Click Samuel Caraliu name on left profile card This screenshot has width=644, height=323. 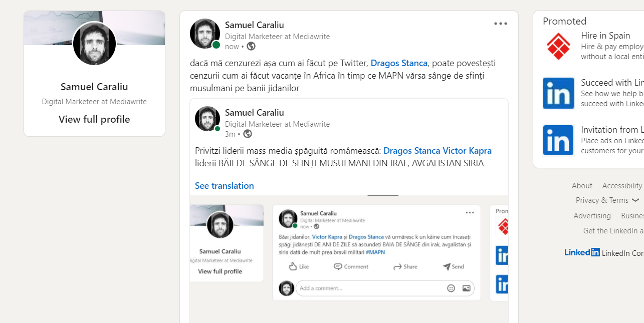pos(94,87)
